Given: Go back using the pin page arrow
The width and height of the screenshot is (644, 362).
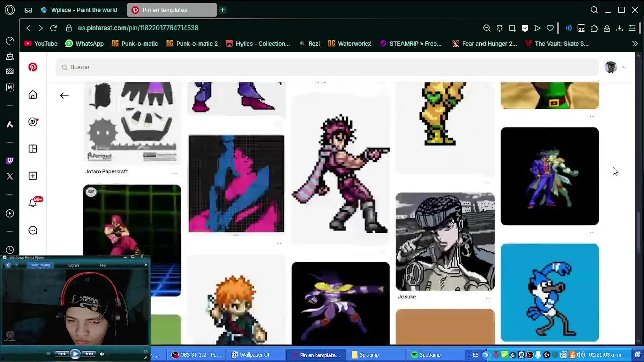Looking at the screenshot, I should [x=64, y=95].
